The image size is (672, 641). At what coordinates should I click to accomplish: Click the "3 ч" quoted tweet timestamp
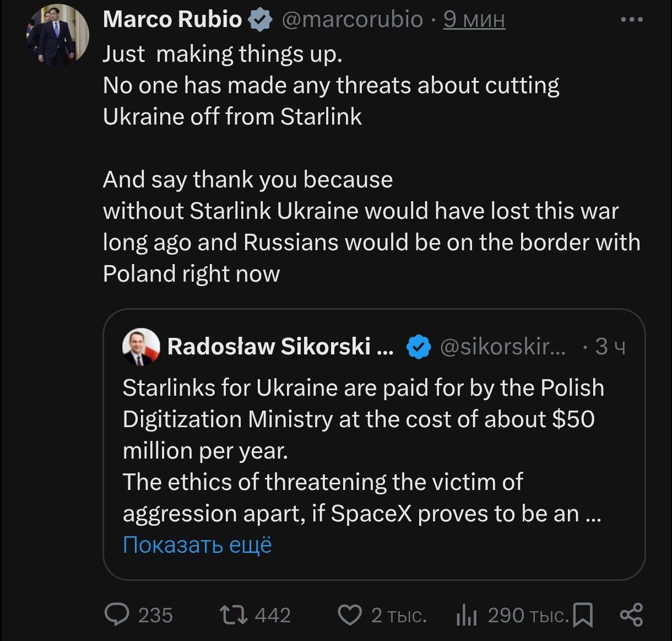[x=610, y=347]
